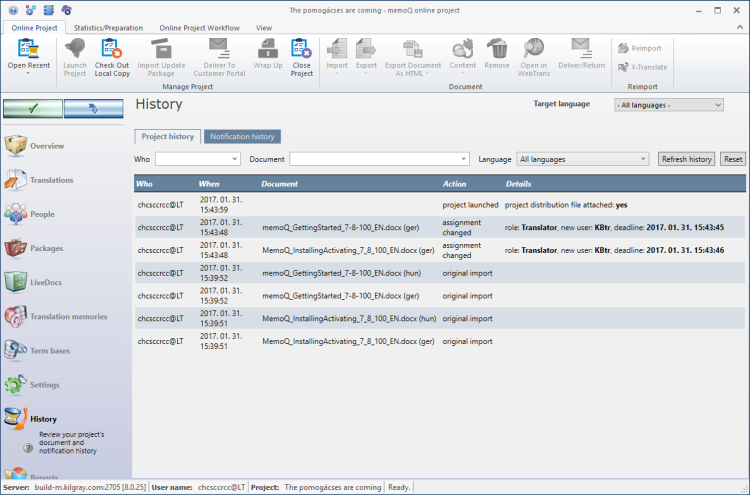Open the Statistics/Preparation ribbon tab
Screen dimensions: 750x495
108,28
